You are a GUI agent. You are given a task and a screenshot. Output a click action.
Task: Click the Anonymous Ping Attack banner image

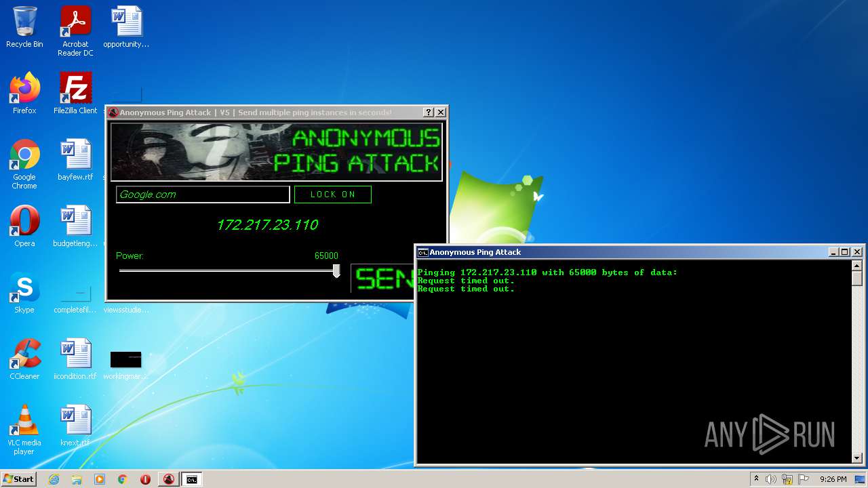(x=277, y=152)
